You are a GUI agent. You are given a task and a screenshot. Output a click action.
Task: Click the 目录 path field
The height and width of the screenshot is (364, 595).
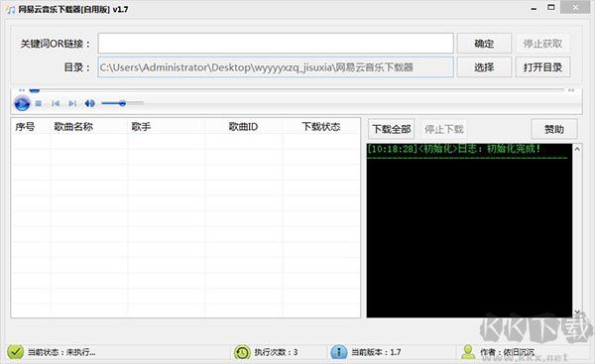(x=276, y=67)
